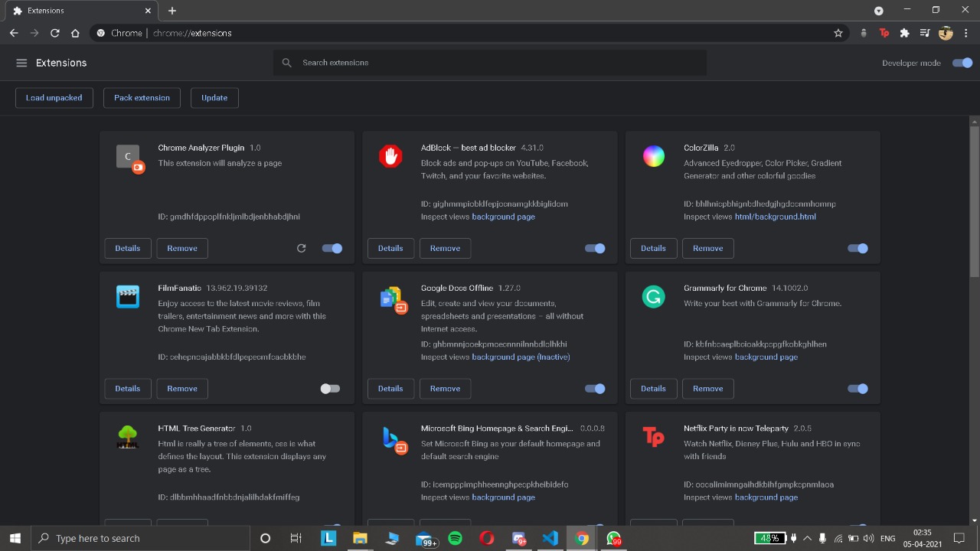Reload the Chrome Analyzer Plugin extension
Image resolution: width=980 pixels, height=551 pixels.
301,248
